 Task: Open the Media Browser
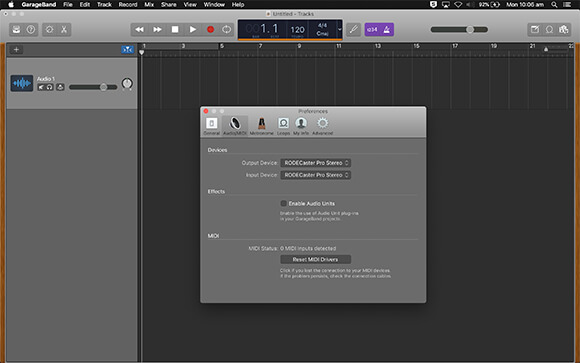click(563, 30)
